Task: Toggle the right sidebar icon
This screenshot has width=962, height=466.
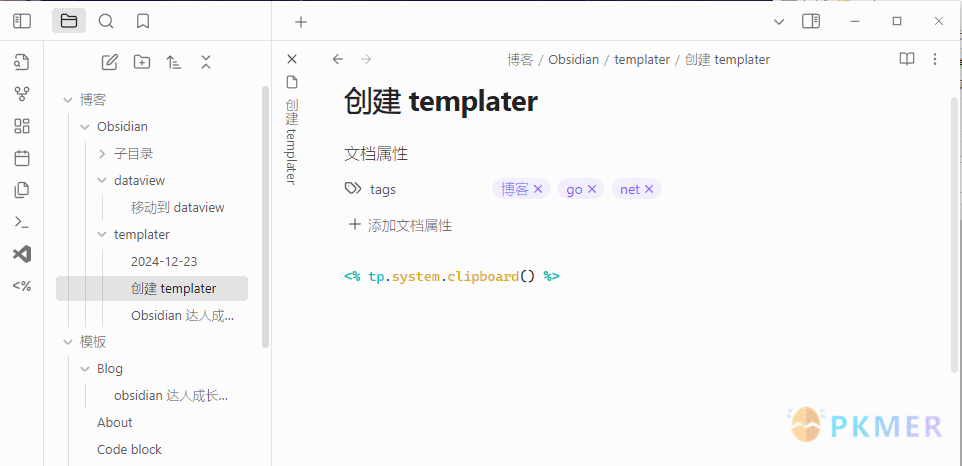Action: click(811, 21)
